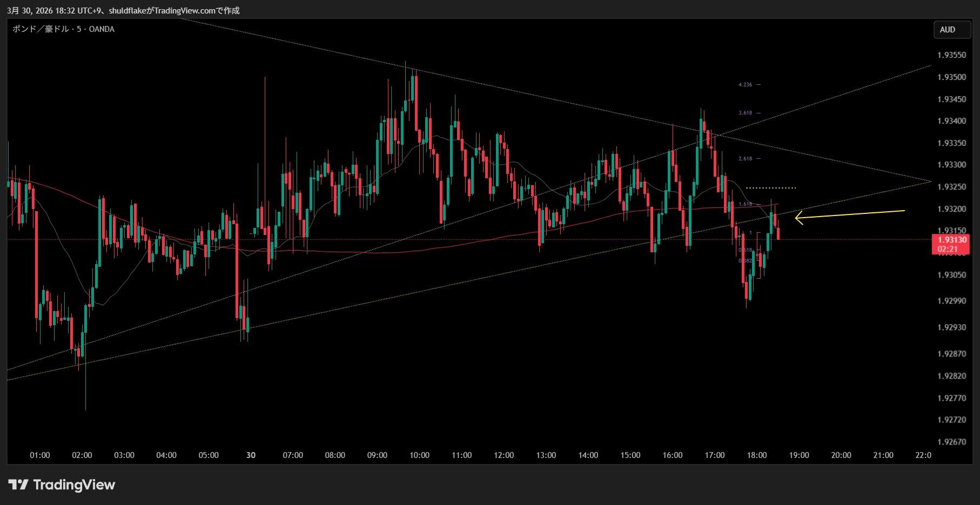Click the 1.93550 price scale label
Viewport: 980px width, 505px height.
coord(951,55)
